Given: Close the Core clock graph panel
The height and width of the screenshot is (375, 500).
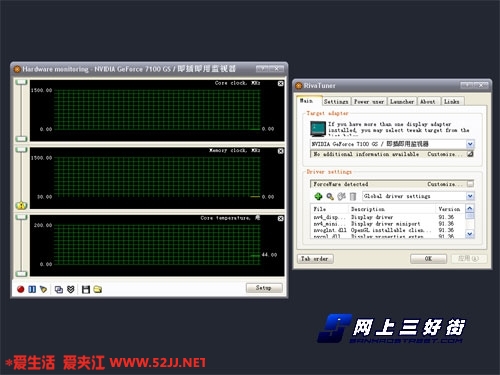Looking at the screenshot, I should tap(281, 83).
